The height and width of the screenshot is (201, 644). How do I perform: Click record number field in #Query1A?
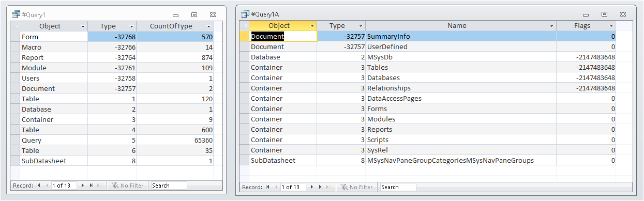click(293, 187)
